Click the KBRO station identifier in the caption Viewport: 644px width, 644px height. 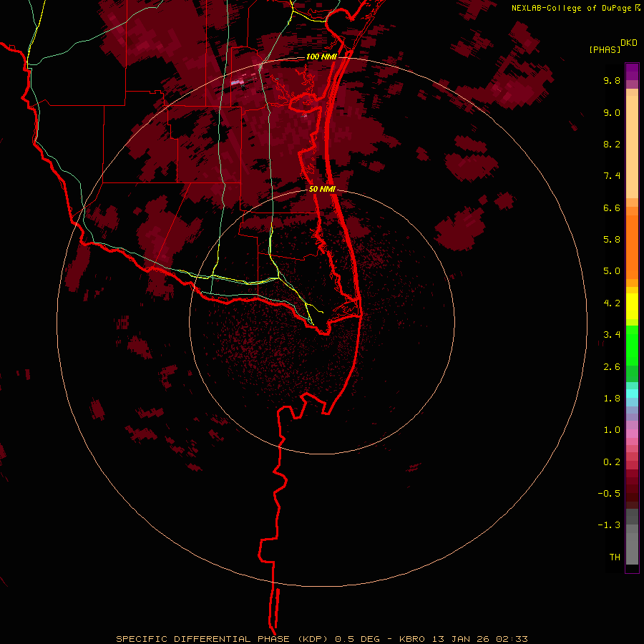[412, 639]
